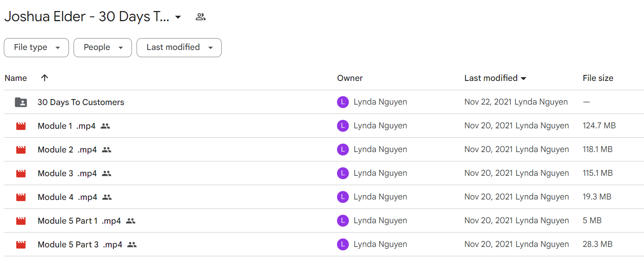Click the shared icon next to Module 4 .mp4
Viewport: 644px width, 280px height.
pyautogui.click(x=107, y=197)
